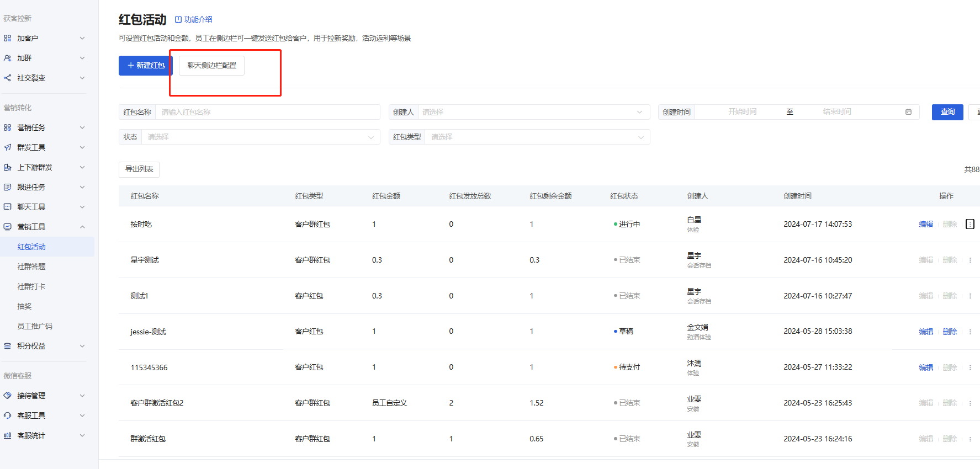Image resolution: width=980 pixels, height=469 pixels.
Task: Click the 结束时间 date field
Action: point(837,112)
